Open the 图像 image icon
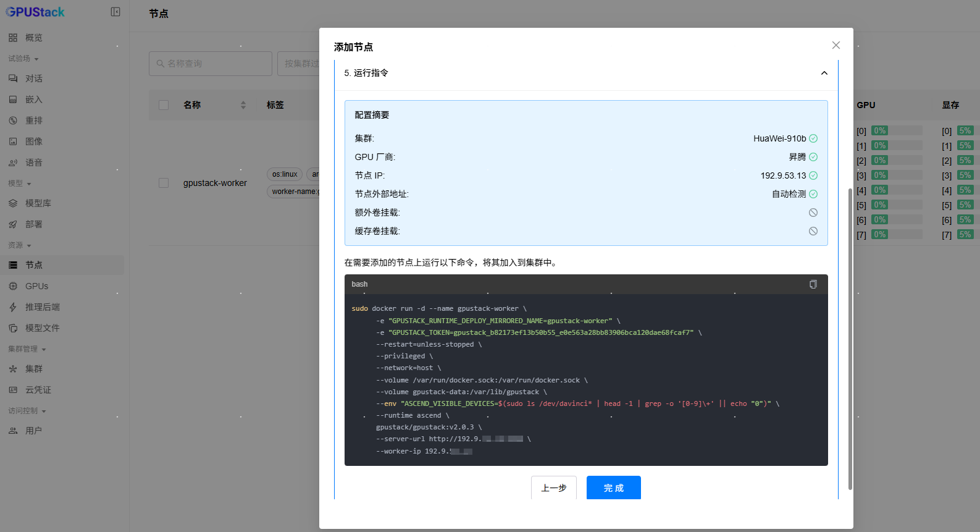The width and height of the screenshot is (980, 532). pyautogui.click(x=13, y=141)
